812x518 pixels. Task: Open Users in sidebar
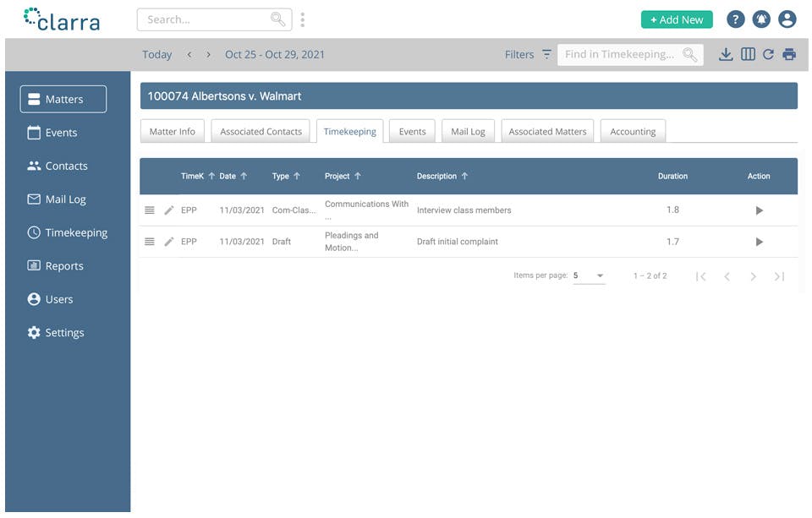(x=50, y=299)
